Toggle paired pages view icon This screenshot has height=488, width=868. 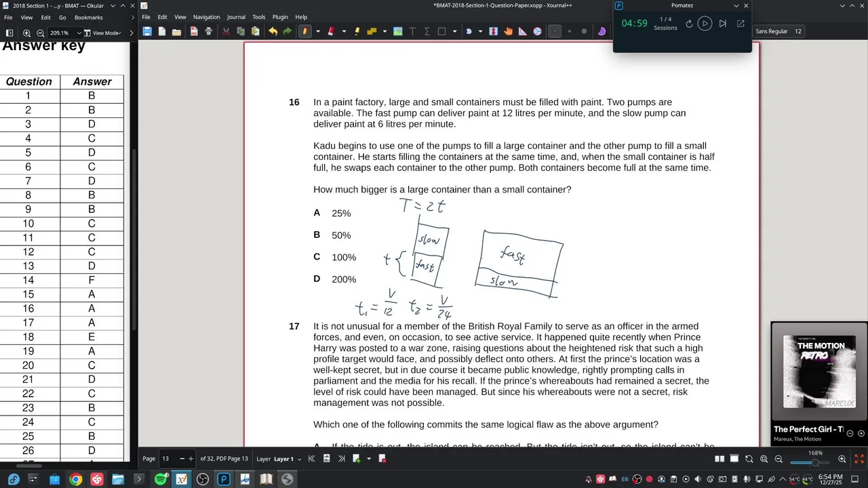pos(719,459)
